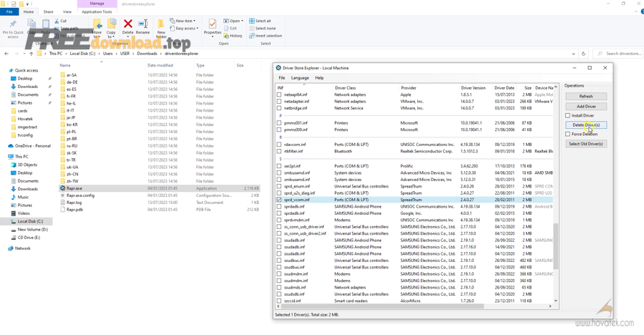Click the driver list vertical scrollbar thumb

pyautogui.click(x=556, y=246)
